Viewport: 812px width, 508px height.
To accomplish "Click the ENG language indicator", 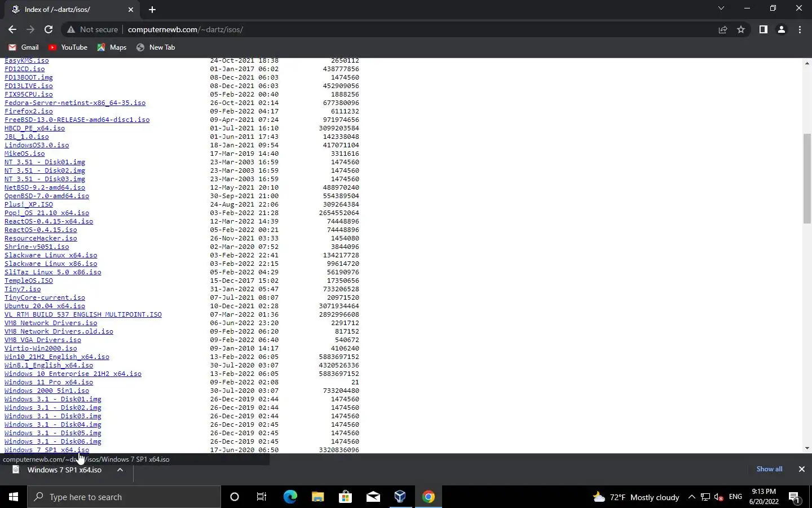I will 735,497.
